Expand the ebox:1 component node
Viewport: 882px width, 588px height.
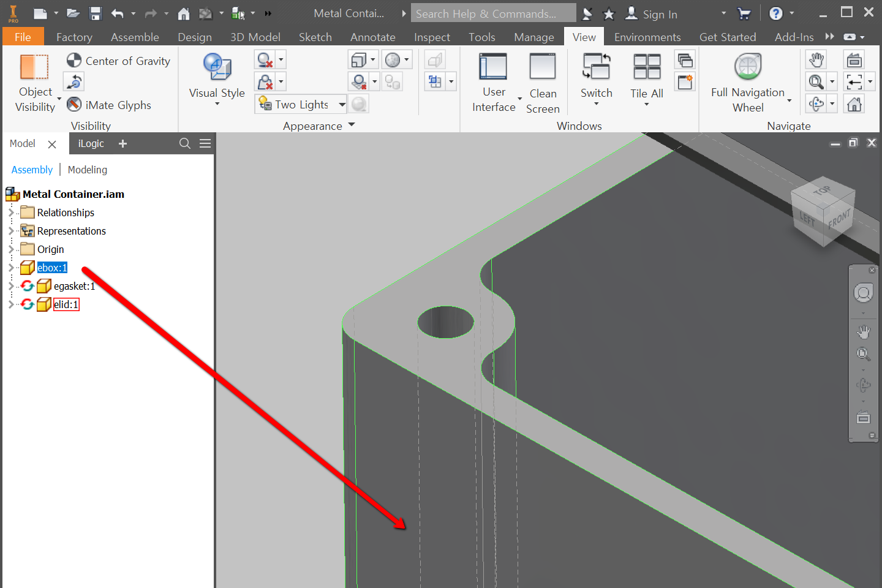click(10, 268)
